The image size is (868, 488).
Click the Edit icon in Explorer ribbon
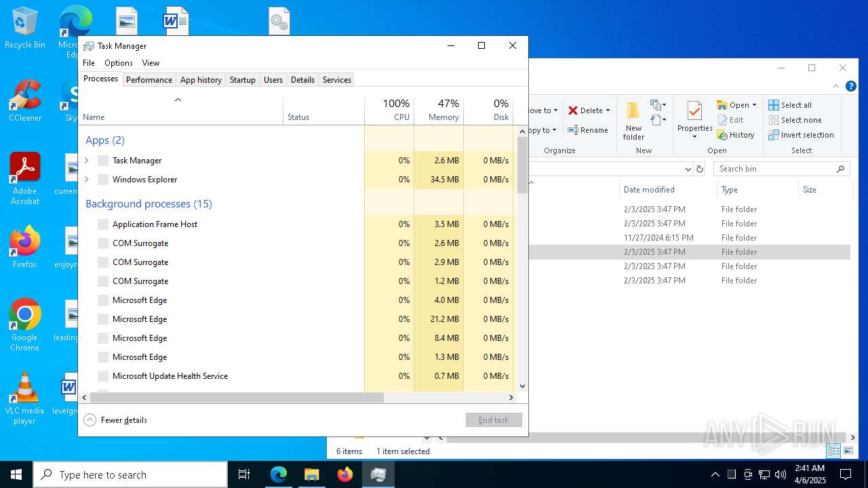click(722, 120)
